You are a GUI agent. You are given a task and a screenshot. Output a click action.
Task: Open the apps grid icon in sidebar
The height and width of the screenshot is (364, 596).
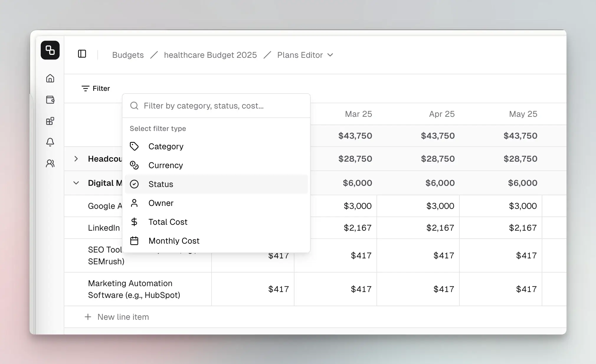coord(50,121)
